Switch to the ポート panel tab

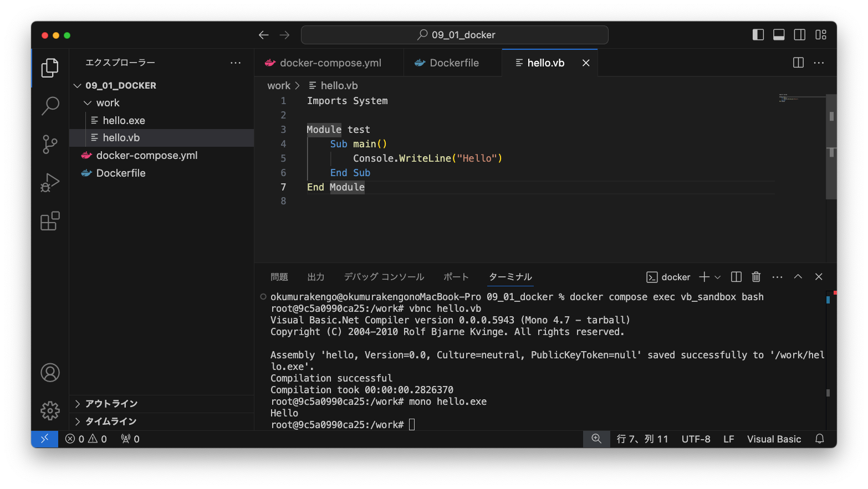[x=456, y=277]
